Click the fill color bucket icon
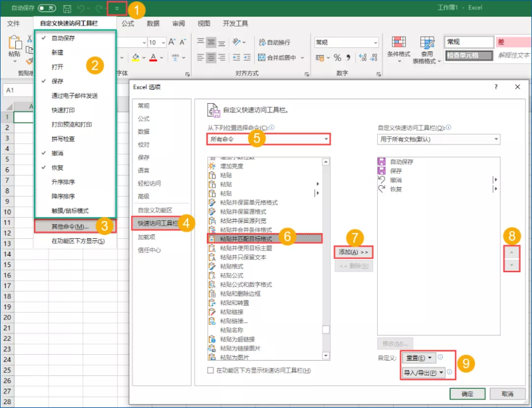The image size is (532, 408). (136, 57)
